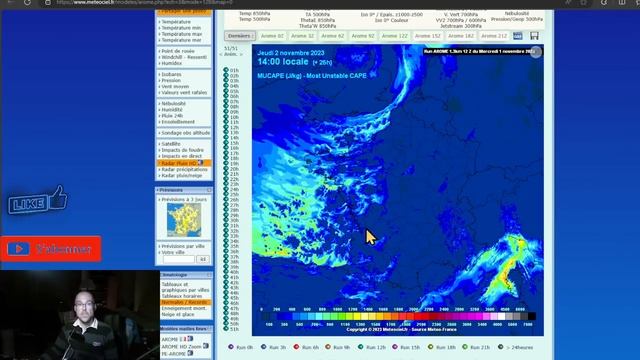This screenshot has height=360, width=640.
Task: Open Sondage obs altitude link
Action: coord(186,133)
